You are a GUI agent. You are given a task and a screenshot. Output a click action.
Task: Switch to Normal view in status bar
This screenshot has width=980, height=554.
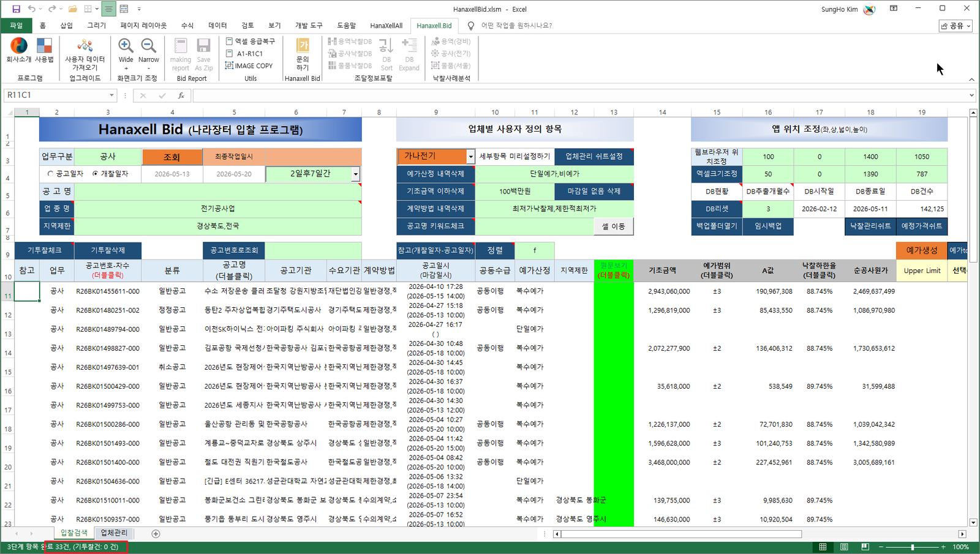[x=823, y=547]
